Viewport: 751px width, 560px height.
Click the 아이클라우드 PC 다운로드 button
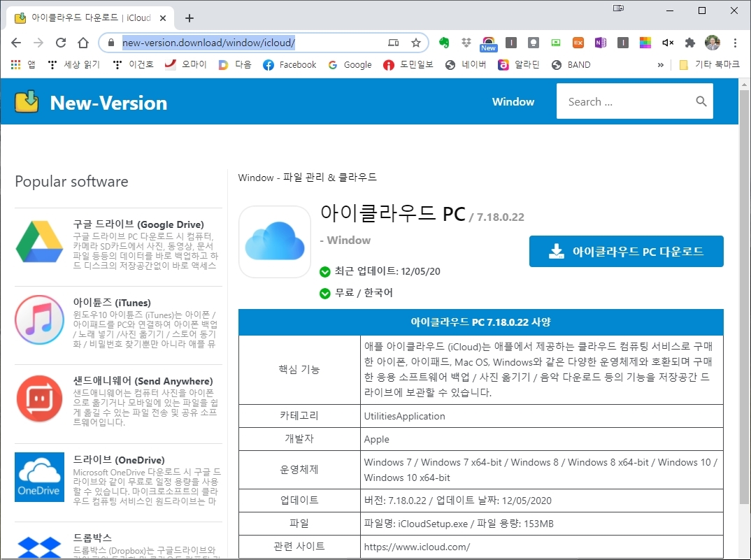coord(626,251)
